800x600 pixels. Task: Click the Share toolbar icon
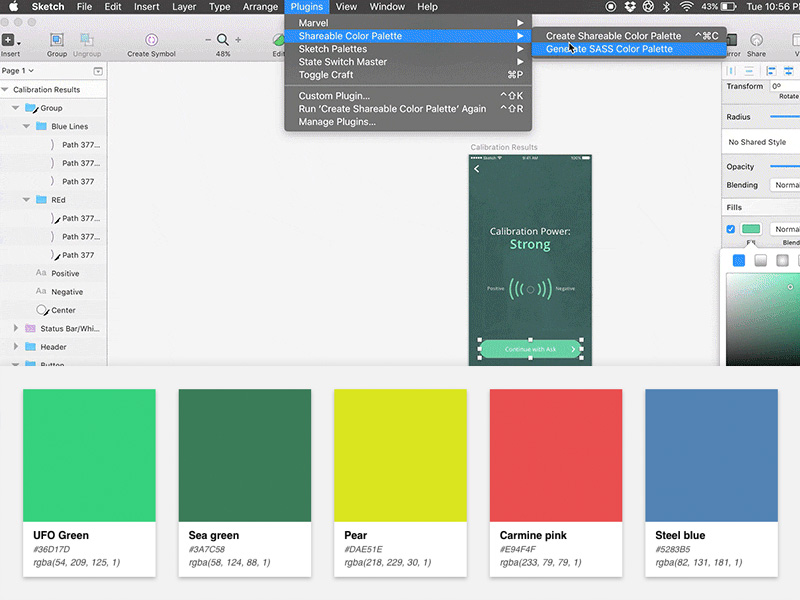tap(756, 40)
